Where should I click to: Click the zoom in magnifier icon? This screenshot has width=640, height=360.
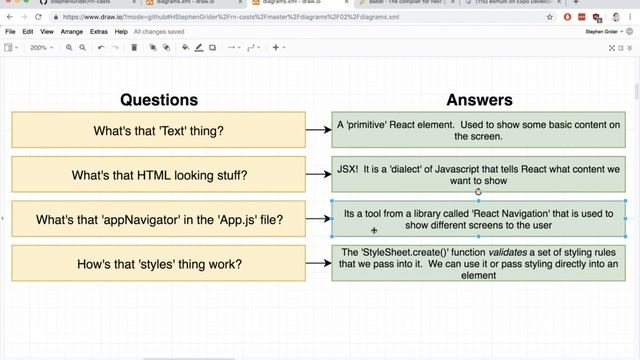pos(69,48)
